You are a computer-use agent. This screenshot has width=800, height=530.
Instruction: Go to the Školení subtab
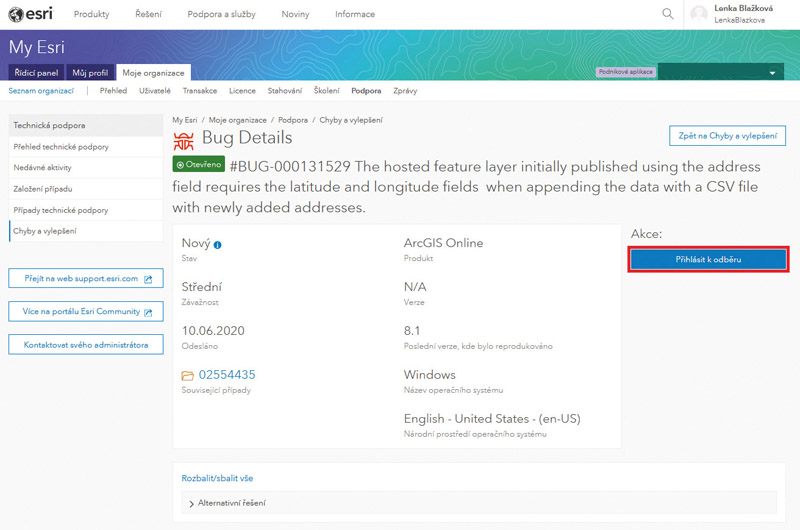coord(327,91)
